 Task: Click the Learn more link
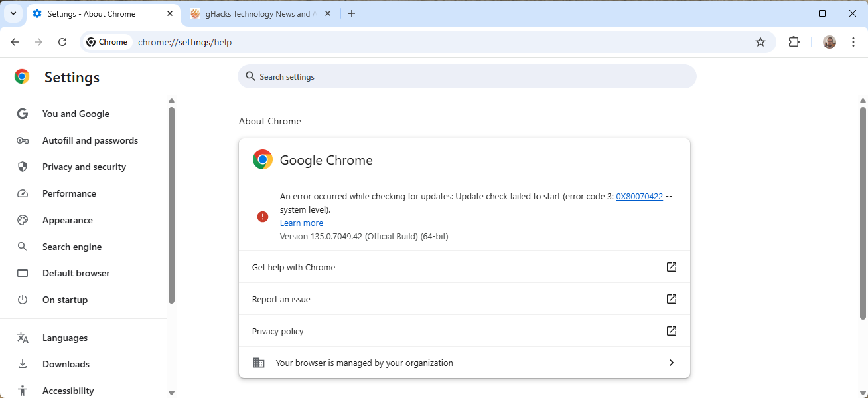point(301,223)
